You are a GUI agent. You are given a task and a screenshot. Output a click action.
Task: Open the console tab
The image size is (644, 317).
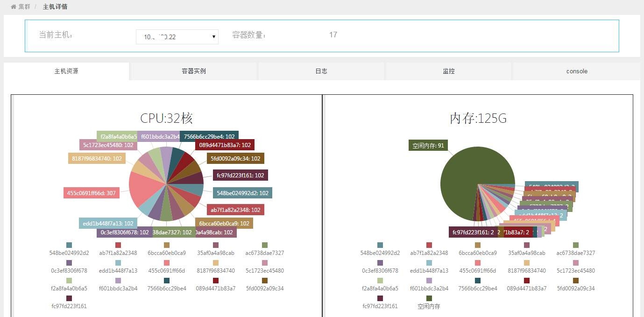click(x=577, y=71)
